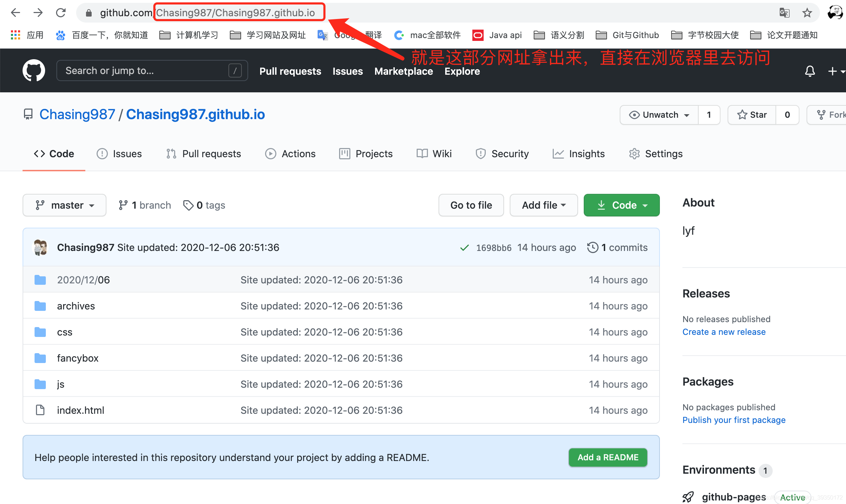Open the 字节校园大使 bookmark folder
The image size is (846, 504).
click(x=705, y=35)
